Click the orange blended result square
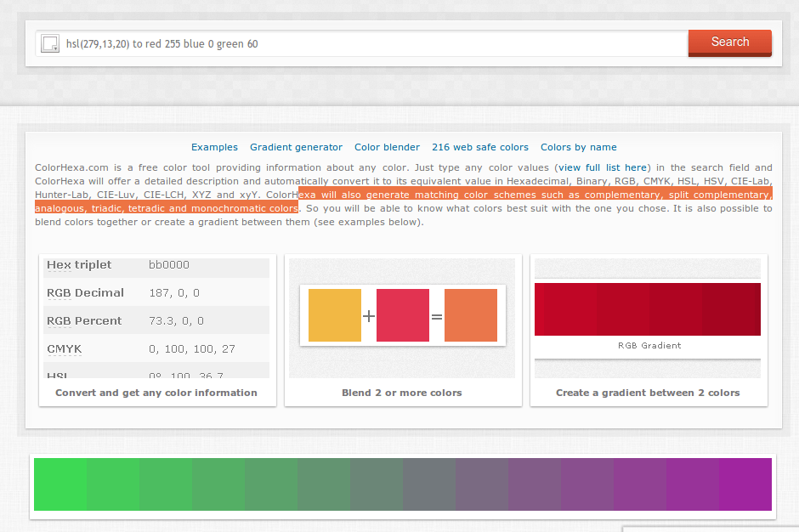The width and height of the screenshot is (799, 532). click(x=470, y=315)
